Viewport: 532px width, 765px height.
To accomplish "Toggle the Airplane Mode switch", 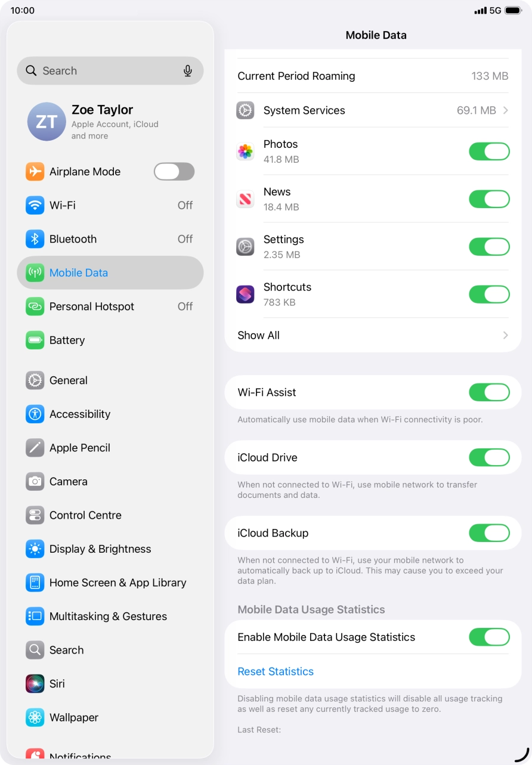I will [174, 172].
